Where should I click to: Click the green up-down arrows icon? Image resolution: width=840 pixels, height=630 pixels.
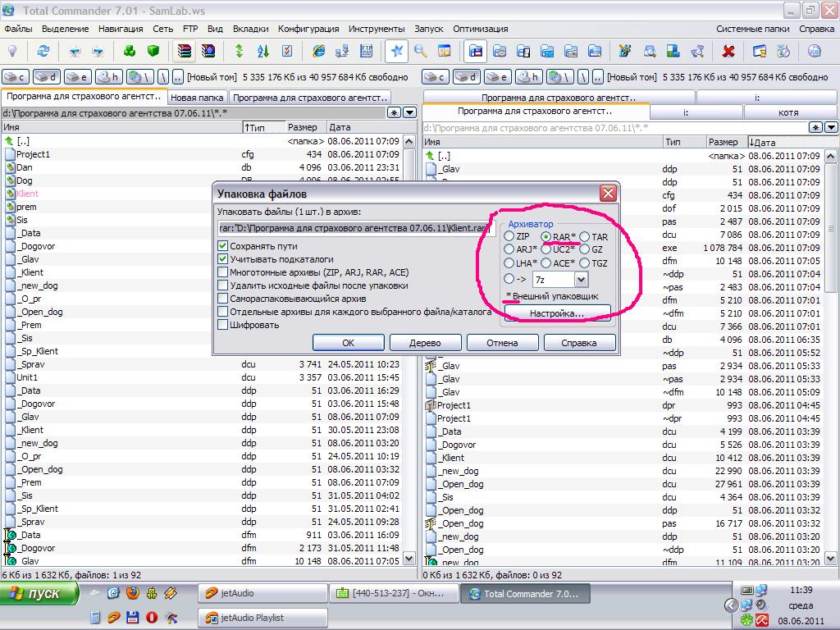pos(240,52)
